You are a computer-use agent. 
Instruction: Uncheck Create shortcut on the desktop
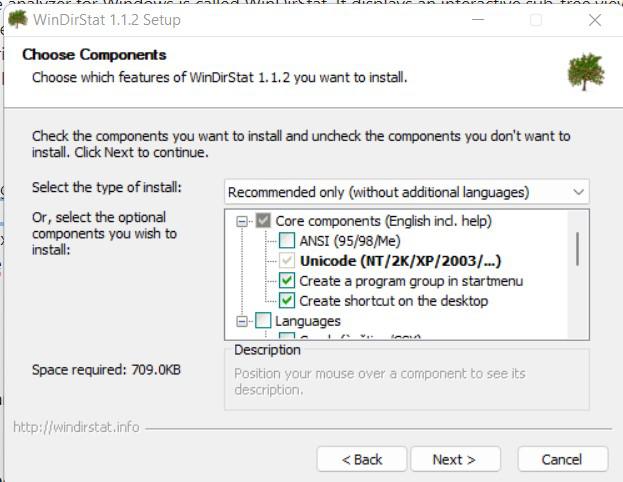(287, 301)
